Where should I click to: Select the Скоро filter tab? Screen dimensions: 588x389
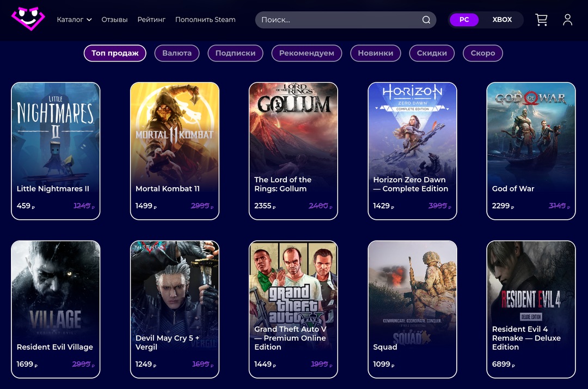click(482, 53)
